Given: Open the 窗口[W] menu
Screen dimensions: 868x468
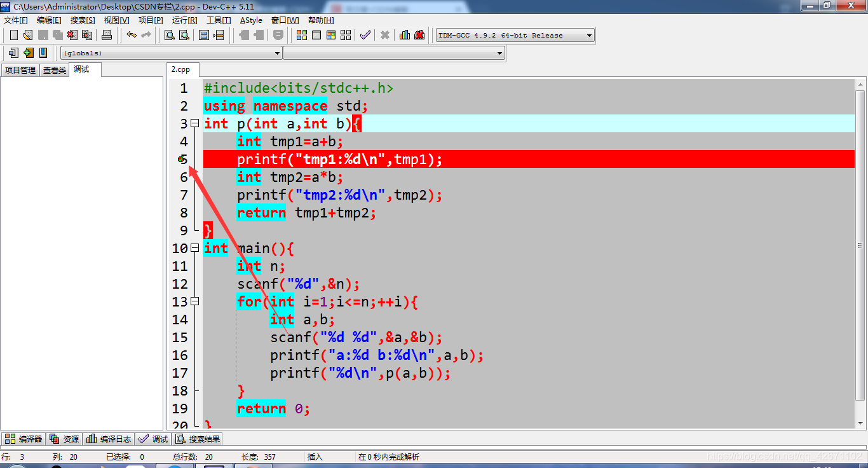Looking at the screenshot, I should [x=285, y=20].
